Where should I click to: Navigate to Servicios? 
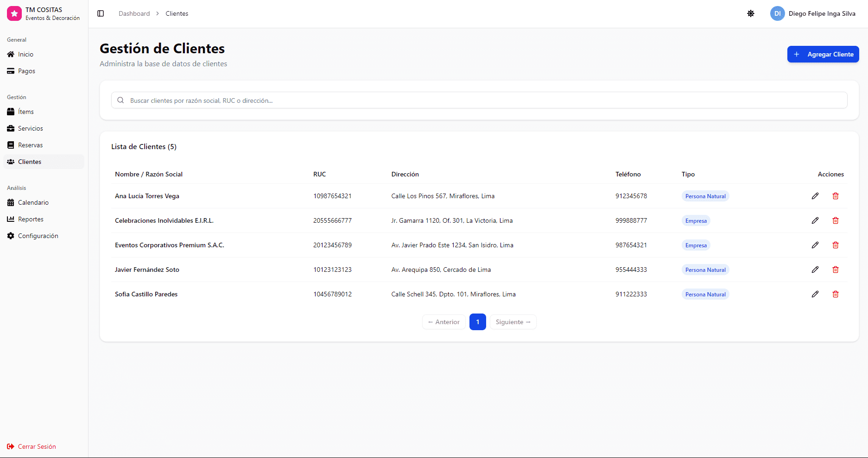44,128
